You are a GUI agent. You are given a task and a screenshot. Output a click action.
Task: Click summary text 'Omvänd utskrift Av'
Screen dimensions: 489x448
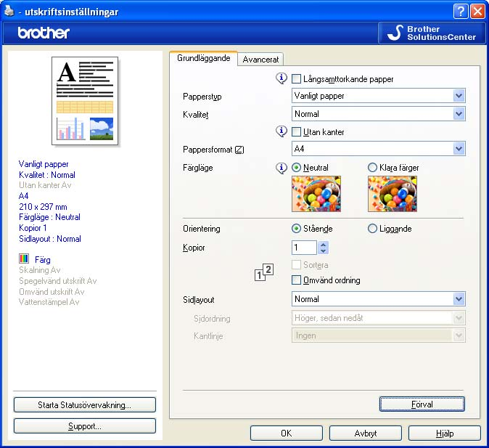[x=52, y=292]
